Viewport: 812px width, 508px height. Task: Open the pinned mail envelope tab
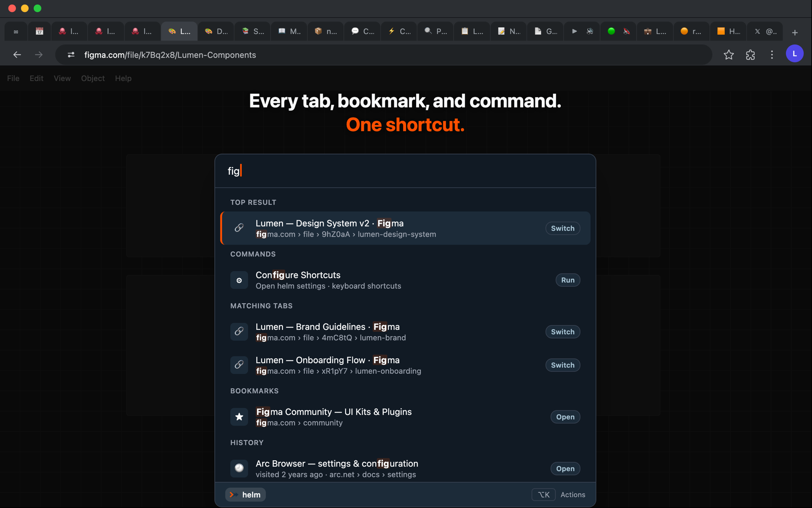tap(16, 31)
